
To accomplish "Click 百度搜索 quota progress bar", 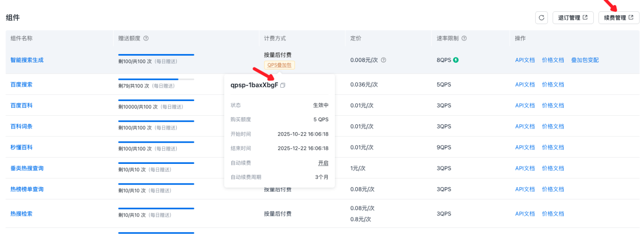I will pos(156,79).
